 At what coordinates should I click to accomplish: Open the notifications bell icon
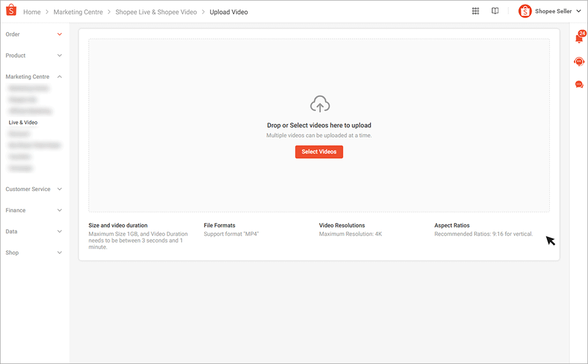pyautogui.click(x=579, y=37)
